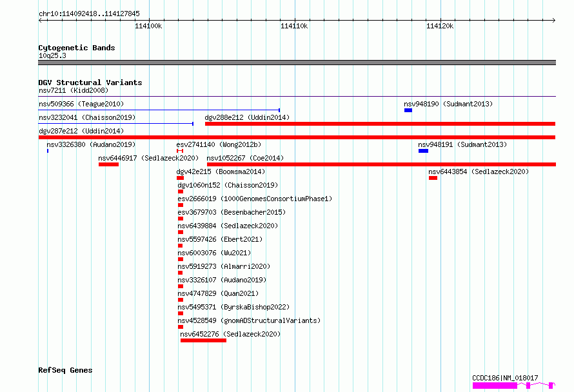Open nsv948190 (Sudmant2013) variant label
Screen dimensions: 574x392
click(448, 104)
